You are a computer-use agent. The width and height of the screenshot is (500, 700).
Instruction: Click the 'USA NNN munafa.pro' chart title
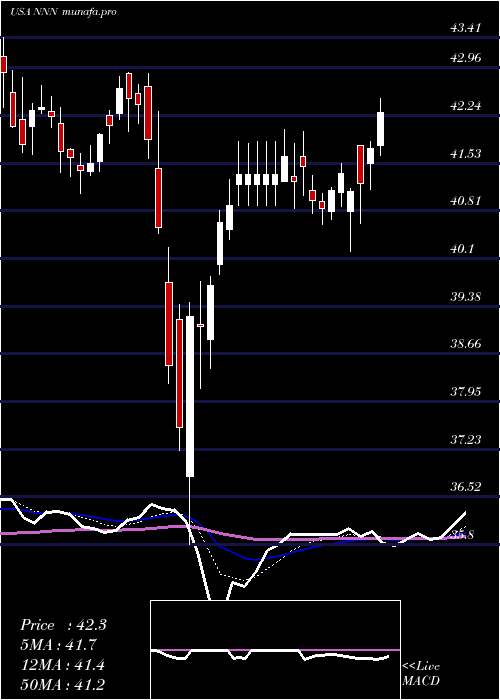tap(63, 12)
